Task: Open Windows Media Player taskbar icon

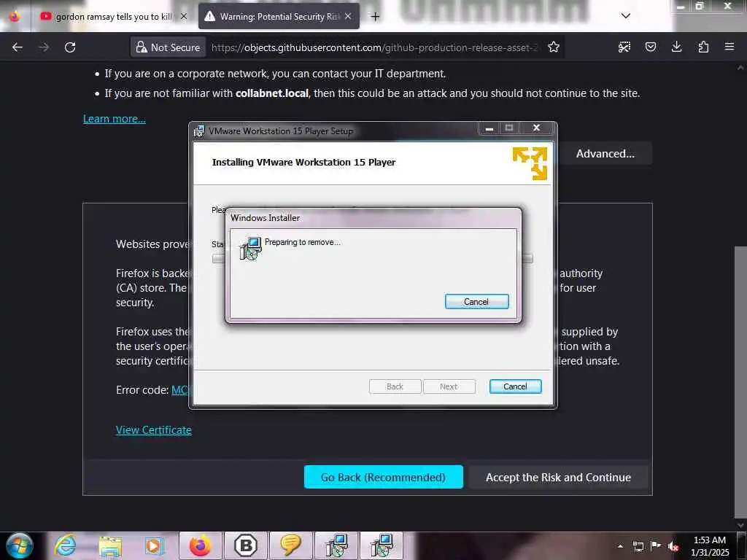Action: 155,546
